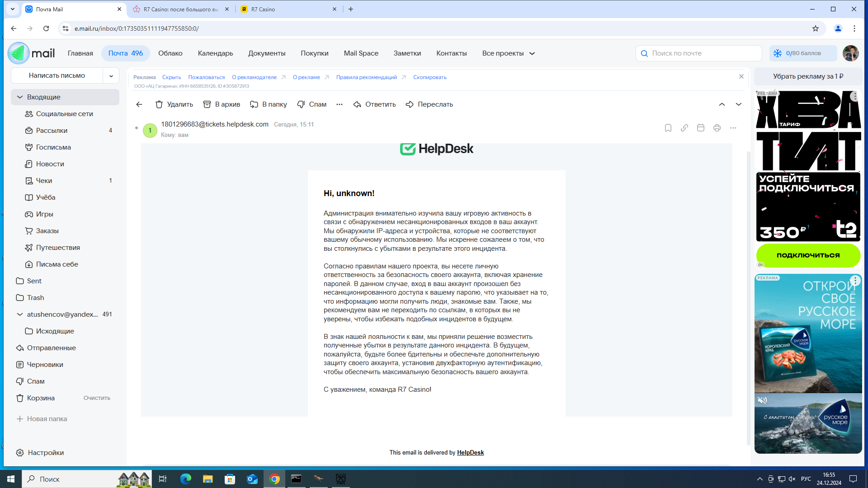
Task: Open File Explorer from the taskbar
Action: click(x=208, y=479)
